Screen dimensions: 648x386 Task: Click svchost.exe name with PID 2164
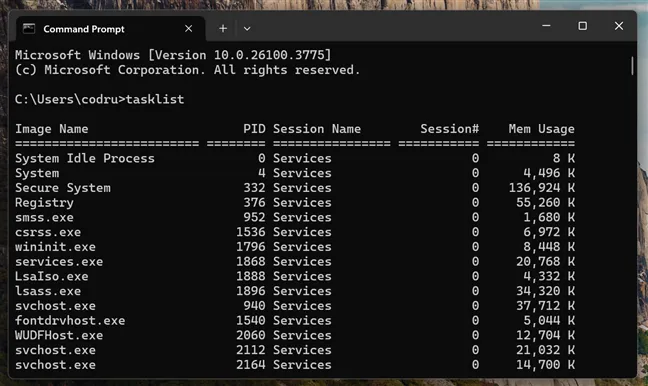[55, 365]
